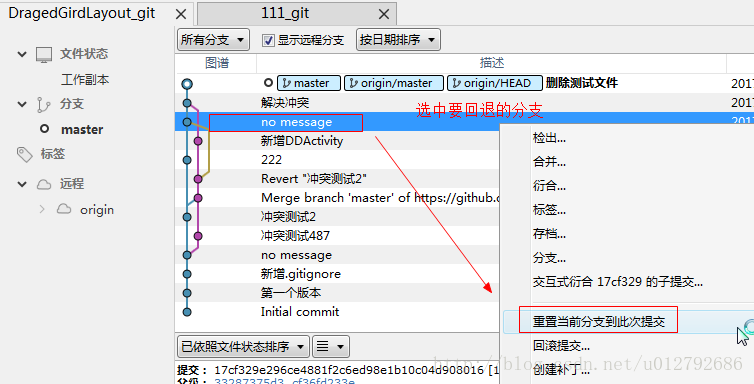Select the 冲突测试487 commit

pos(295,236)
